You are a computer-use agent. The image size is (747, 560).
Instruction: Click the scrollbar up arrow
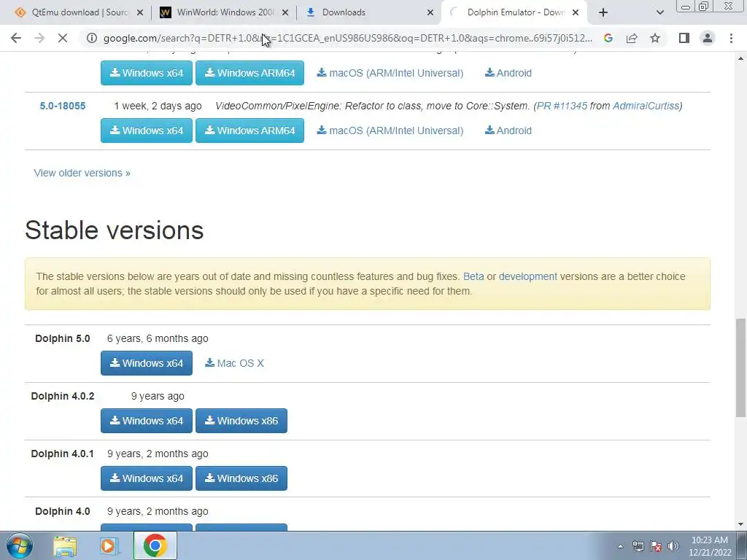tap(740, 58)
